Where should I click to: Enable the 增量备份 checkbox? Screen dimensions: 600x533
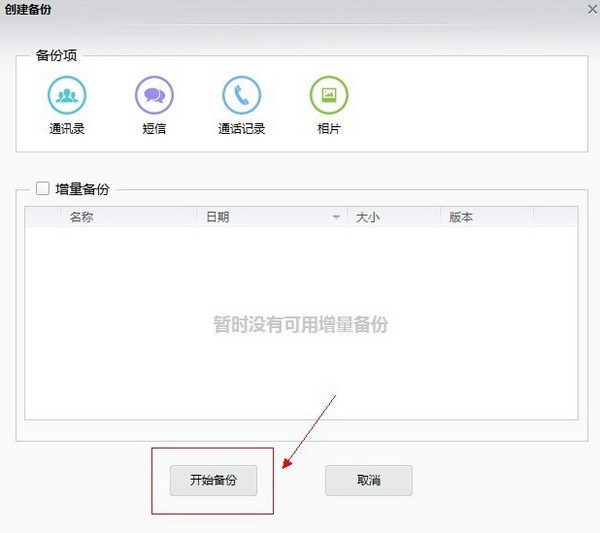tap(42, 188)
